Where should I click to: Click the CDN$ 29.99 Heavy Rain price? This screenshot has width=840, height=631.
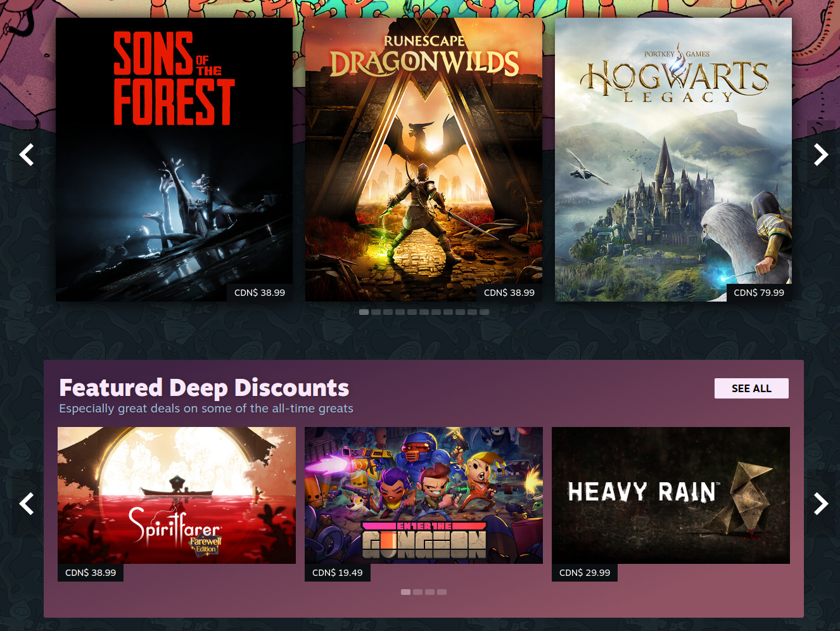point(585,573)
